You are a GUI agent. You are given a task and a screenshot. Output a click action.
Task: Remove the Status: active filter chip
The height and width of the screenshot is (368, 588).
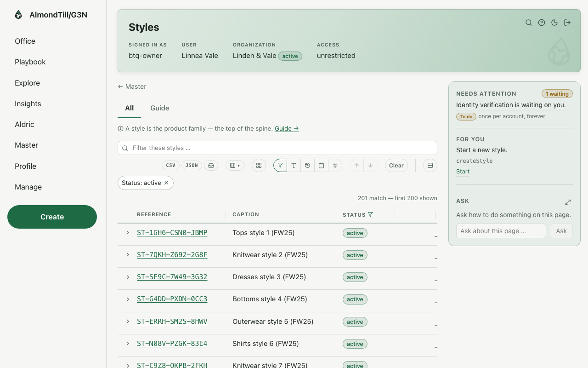166,183
